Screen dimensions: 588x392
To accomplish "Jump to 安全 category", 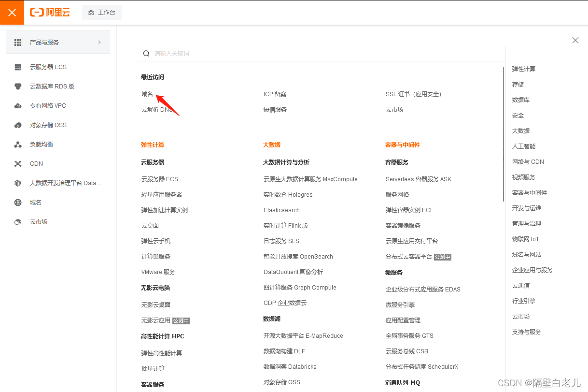I will (x=518, y=116).
